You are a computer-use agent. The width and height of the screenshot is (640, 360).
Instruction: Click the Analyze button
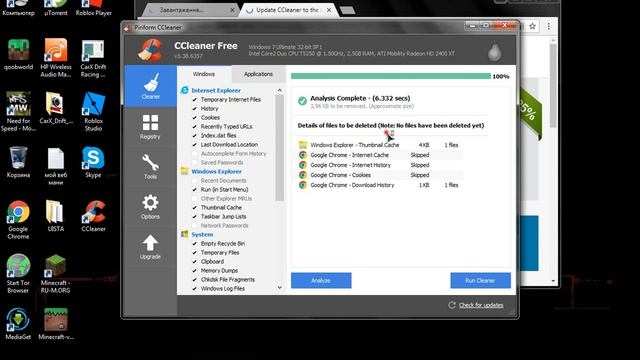point(321,280)
